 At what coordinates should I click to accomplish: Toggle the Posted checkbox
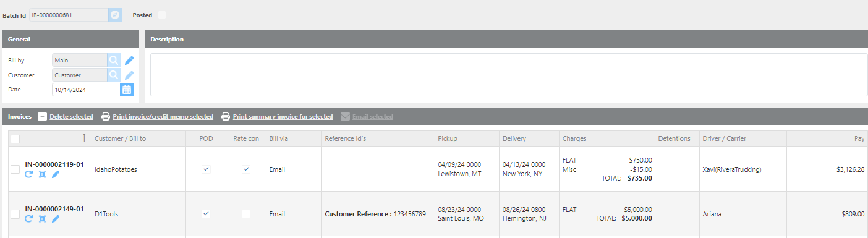tap(161, 15)
